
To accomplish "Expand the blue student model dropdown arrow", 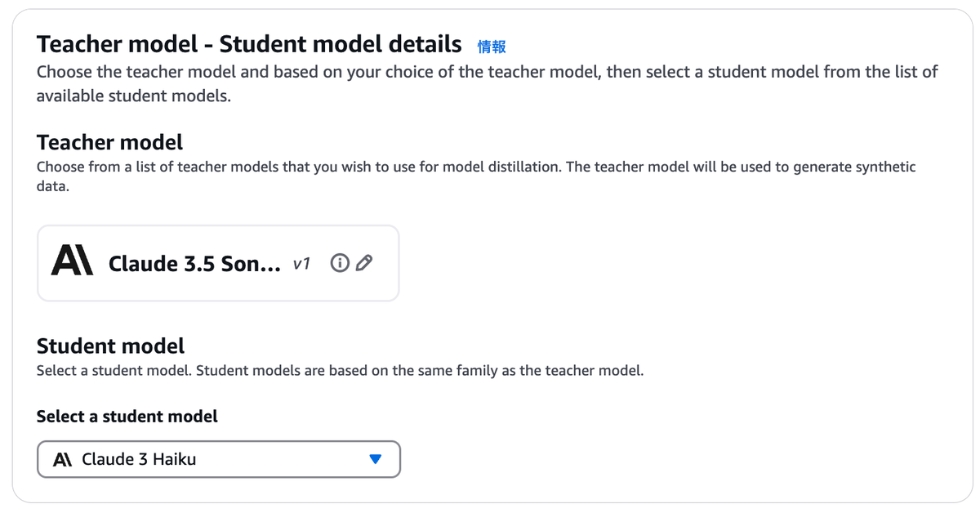I will pos(375,459).
